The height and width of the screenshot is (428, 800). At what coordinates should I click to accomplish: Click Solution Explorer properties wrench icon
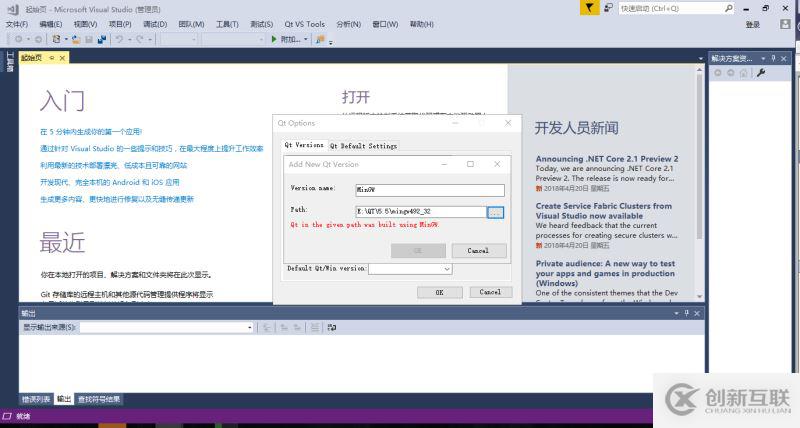tap(761, 73)
